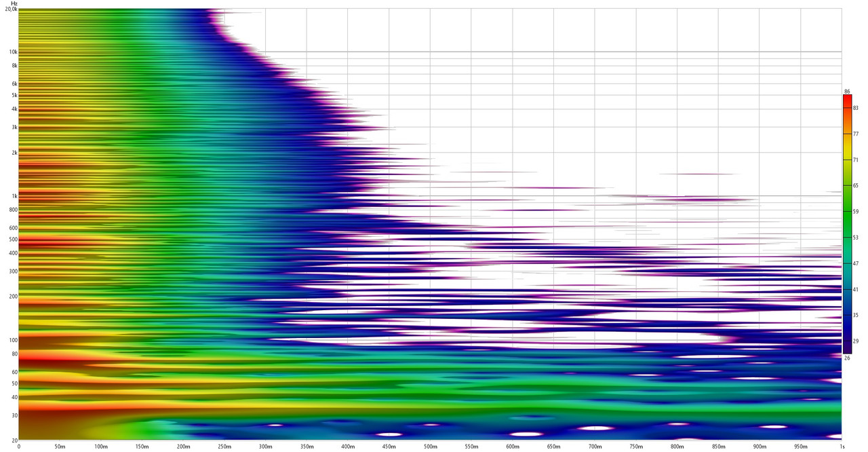
Task: Select the 65 color scale value
Action: point(856,186)
